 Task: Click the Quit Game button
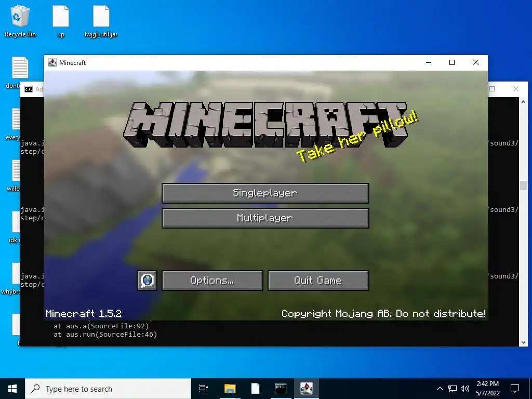318,281
